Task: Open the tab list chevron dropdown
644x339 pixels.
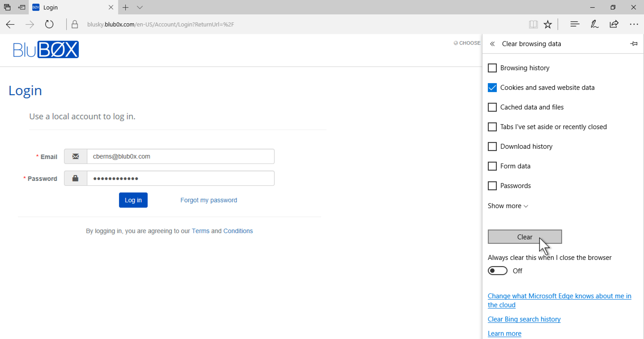Action: [x=140, y=8]
